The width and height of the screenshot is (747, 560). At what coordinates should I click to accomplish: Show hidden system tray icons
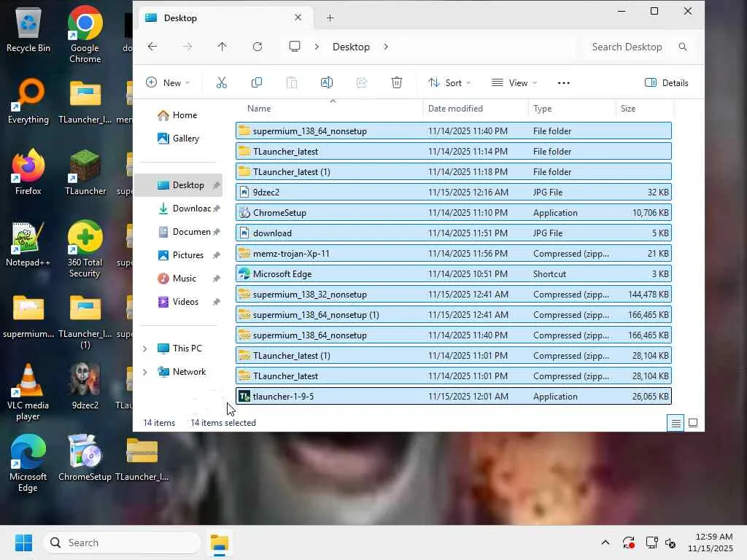click(x=605, y=542)
